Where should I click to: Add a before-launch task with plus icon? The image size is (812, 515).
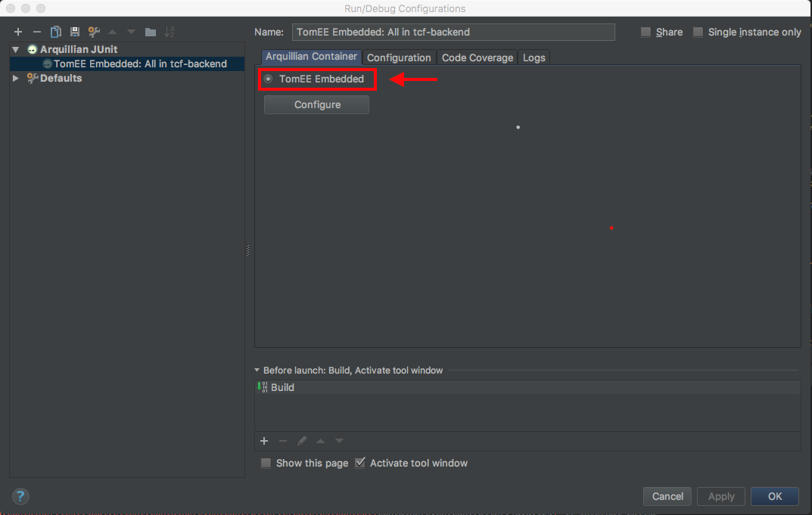pos(264,441)
